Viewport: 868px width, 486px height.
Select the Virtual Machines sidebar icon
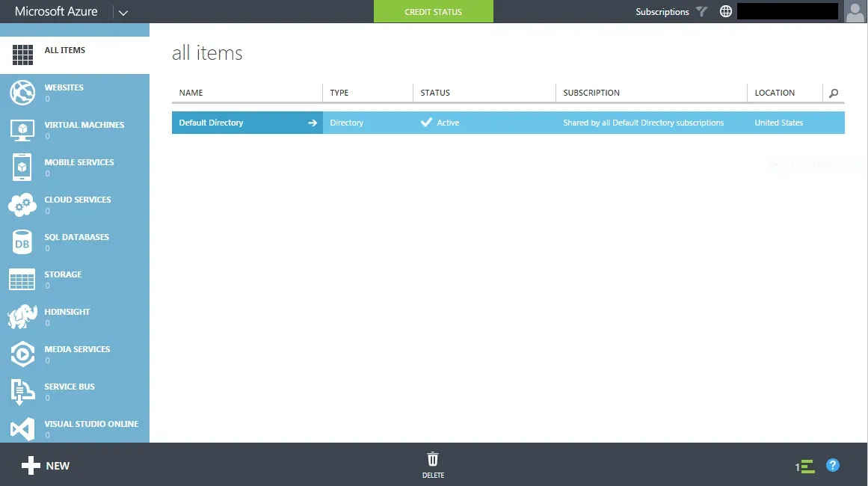coord(22,130)
